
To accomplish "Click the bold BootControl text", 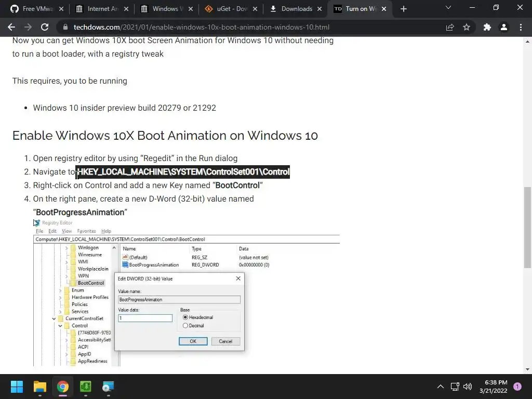I will pyautogui.click(x=237, y=185).
